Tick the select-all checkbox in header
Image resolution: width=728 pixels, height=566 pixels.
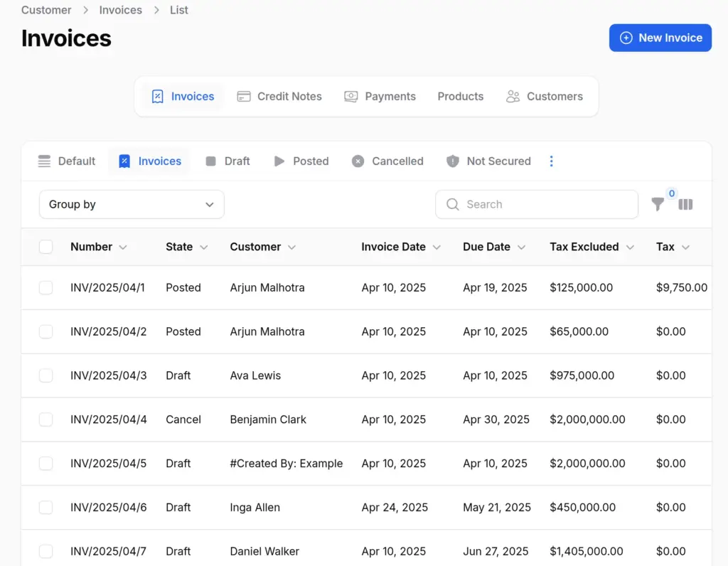[46, 247]
